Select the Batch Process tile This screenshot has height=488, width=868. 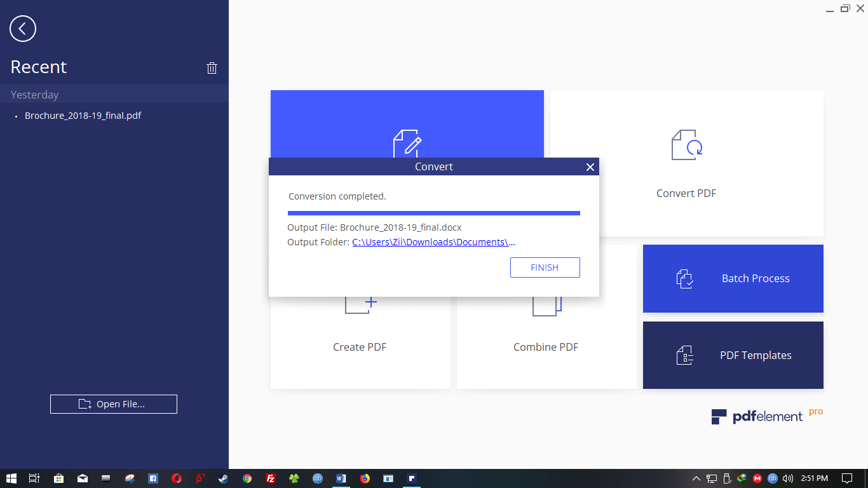(x=733, y=278)
